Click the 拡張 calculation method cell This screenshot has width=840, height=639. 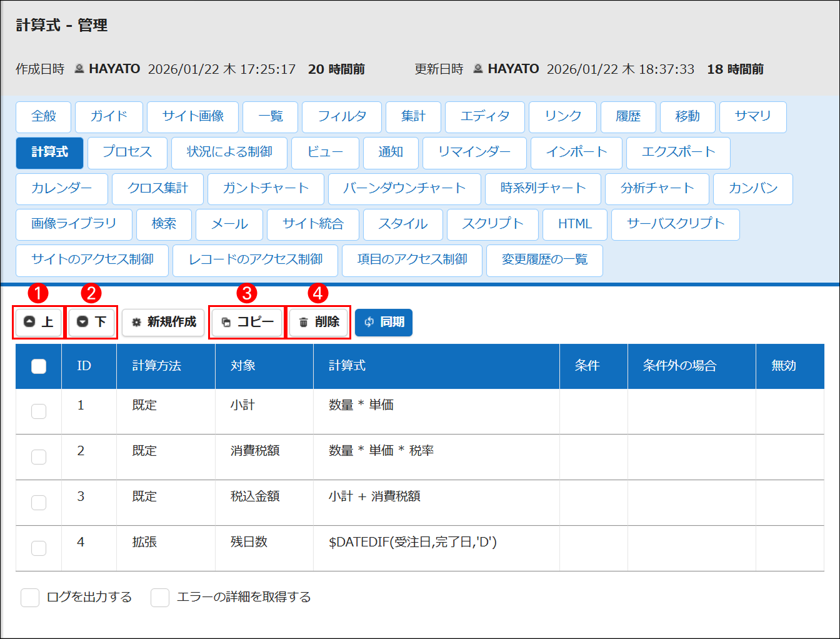click(166, 548)
